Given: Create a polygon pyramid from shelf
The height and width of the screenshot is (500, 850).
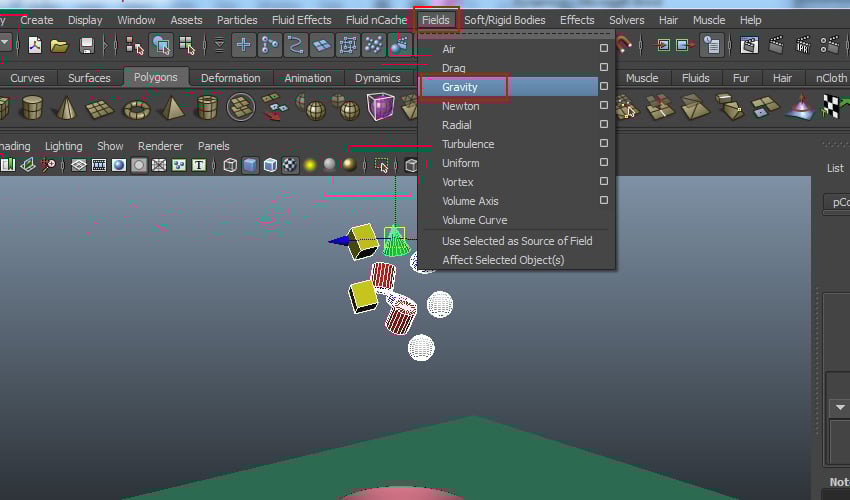Looking at the screenshot, I should pyautogui.click(x=172, y=107).
